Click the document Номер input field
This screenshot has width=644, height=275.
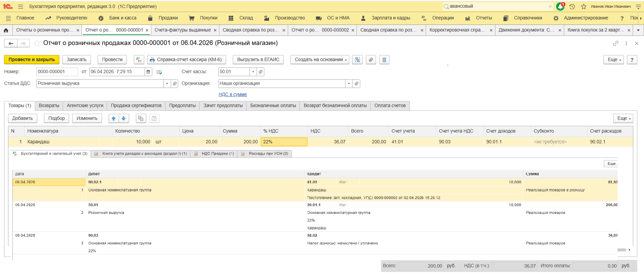(x=57, y=72)
